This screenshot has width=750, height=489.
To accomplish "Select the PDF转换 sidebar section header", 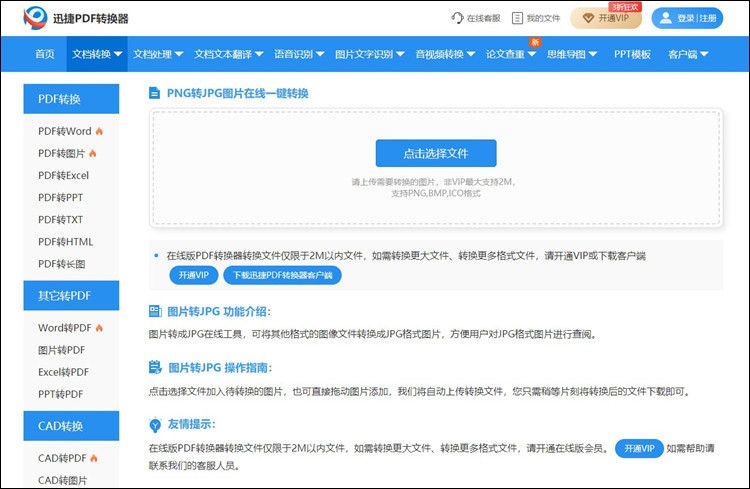I will click(x=71, y=99).
